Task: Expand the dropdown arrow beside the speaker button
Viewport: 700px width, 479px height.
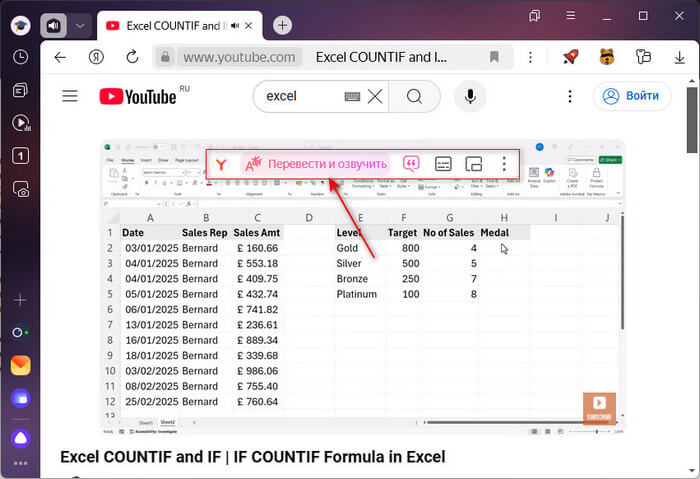Action: pos(80,25)
